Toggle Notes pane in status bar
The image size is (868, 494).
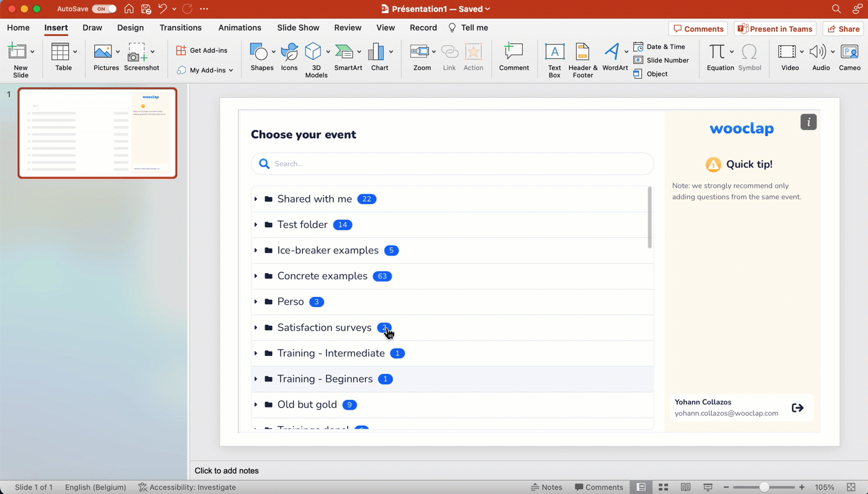coord(546,487)
